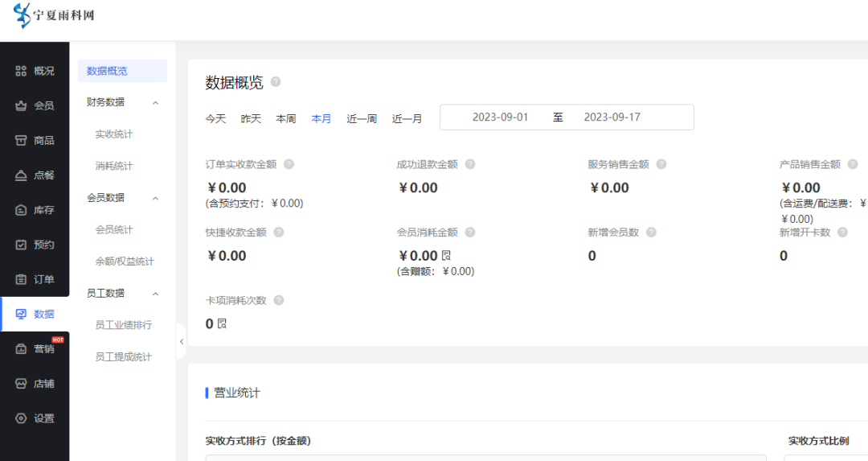Open 会员统计 submenu item

point(114,229)
